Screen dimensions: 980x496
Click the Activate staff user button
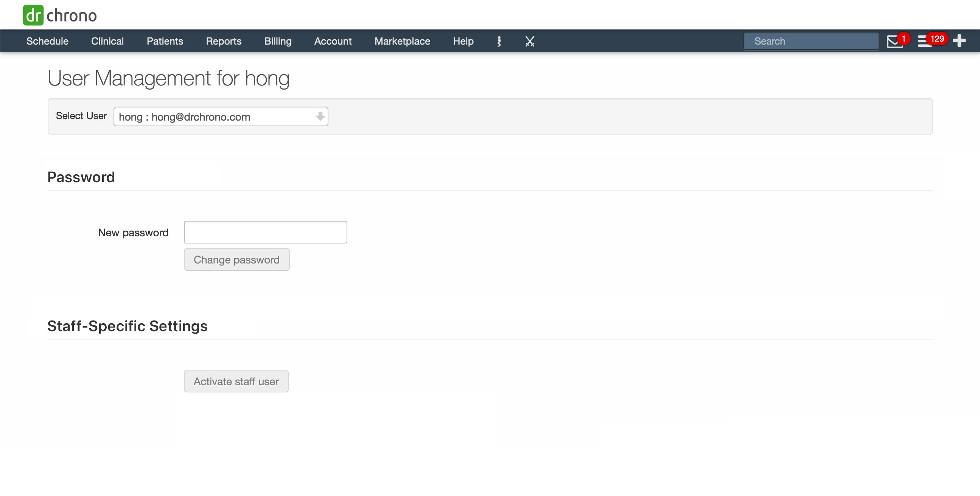236,381
